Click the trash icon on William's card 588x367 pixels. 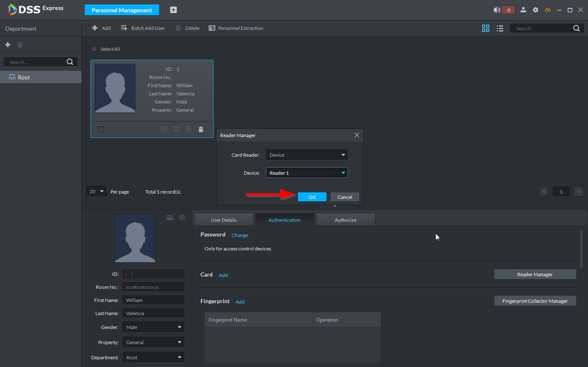tap(201, 129)
